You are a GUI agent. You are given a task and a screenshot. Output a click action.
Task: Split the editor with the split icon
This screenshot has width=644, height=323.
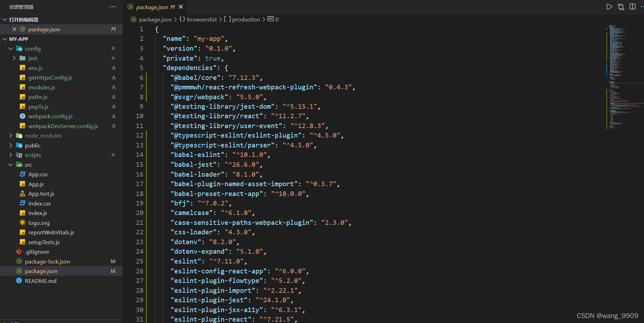[632, 7]
